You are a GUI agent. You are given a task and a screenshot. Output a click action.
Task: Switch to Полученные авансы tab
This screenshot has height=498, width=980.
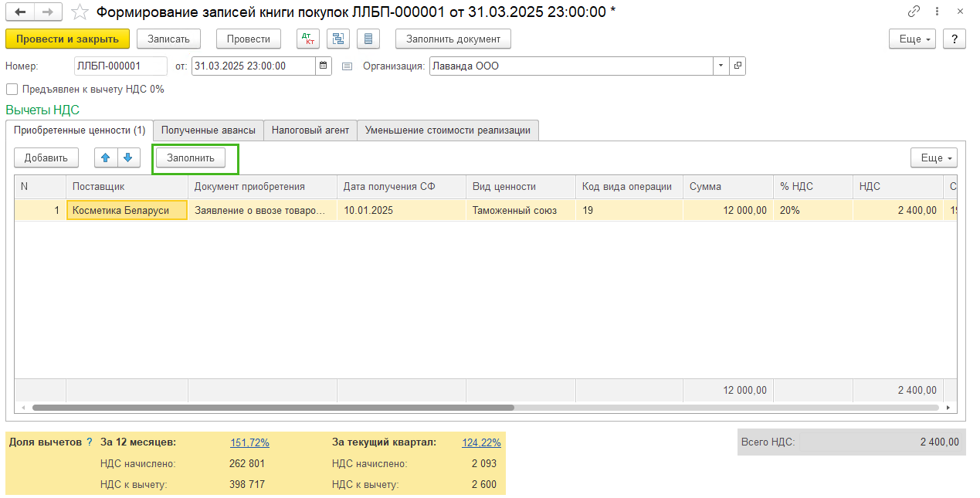[x=209, y=130]
